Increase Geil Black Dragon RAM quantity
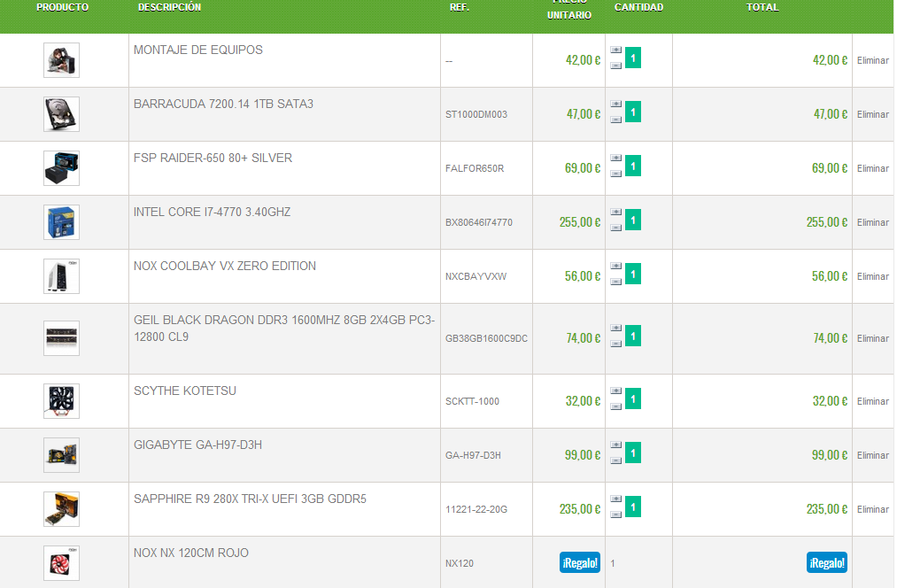The width and height of the screenshot is (897, 588). pos(615,329)
